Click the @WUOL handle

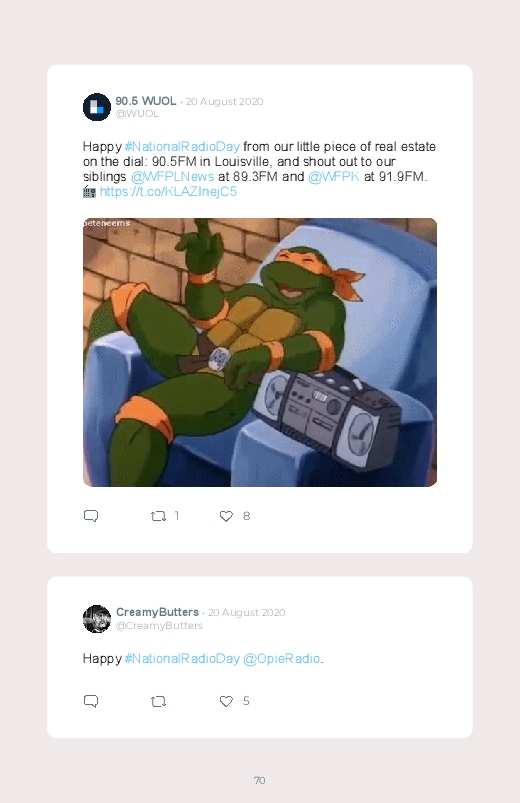[137, 114]
